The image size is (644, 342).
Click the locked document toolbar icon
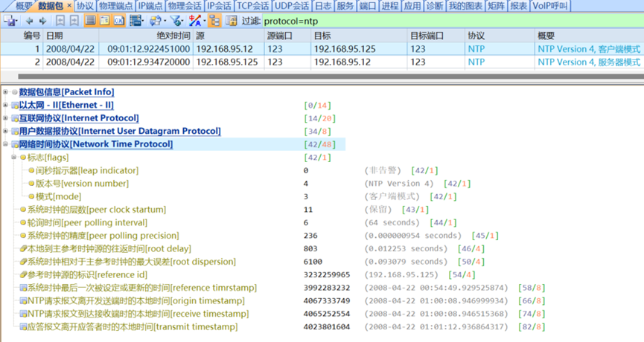[232, 21]
